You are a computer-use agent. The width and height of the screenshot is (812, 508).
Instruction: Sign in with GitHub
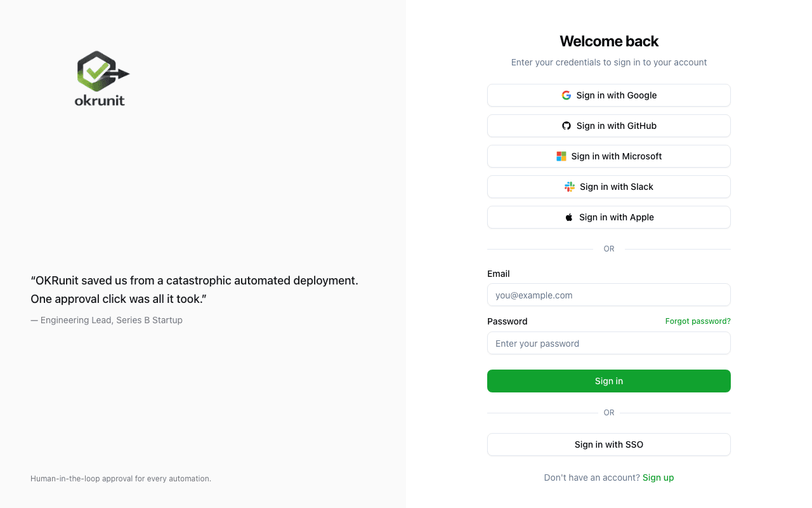click(609, 125)
